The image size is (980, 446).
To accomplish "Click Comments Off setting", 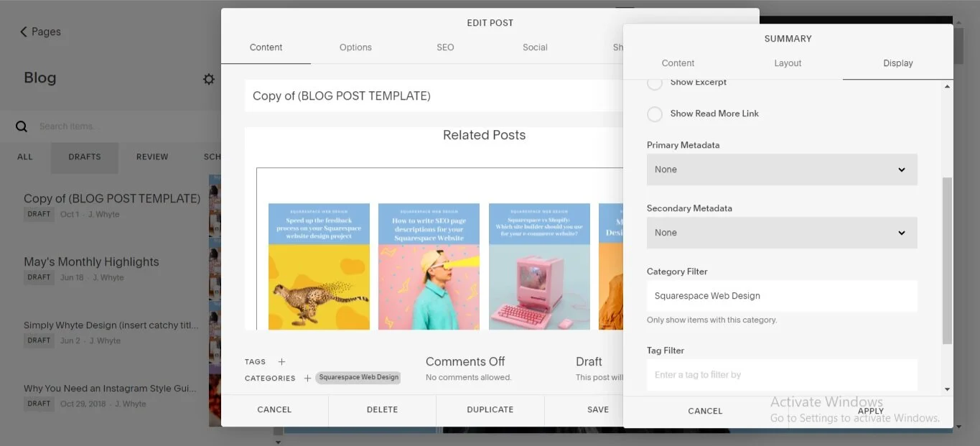I will (x=465, y=362).
